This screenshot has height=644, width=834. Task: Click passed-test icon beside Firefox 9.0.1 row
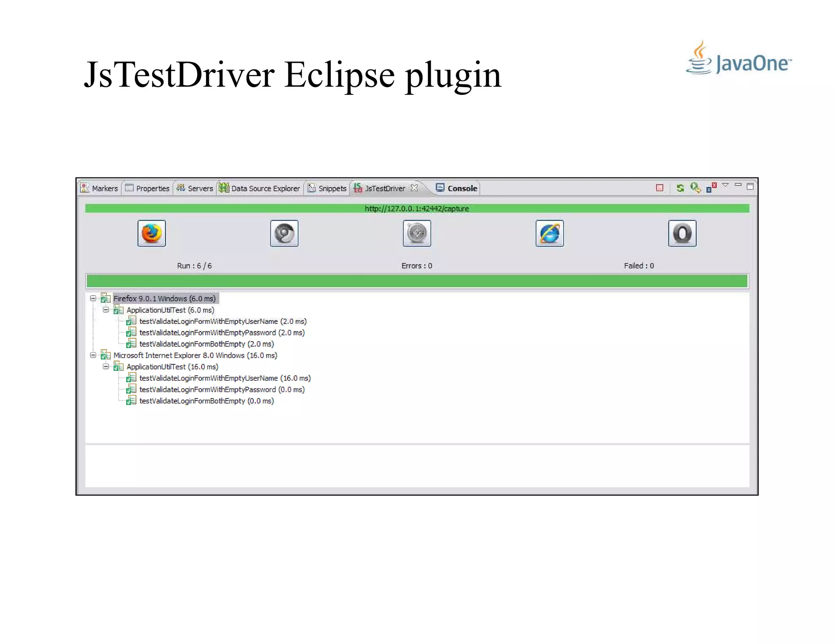tap(105, 298)
